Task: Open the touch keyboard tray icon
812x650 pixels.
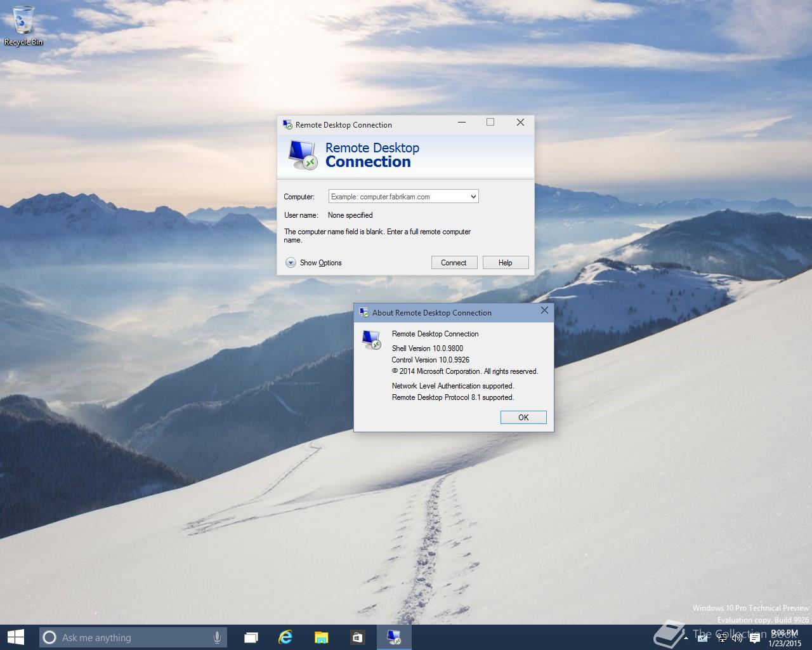Action: [x=702, y=638]
